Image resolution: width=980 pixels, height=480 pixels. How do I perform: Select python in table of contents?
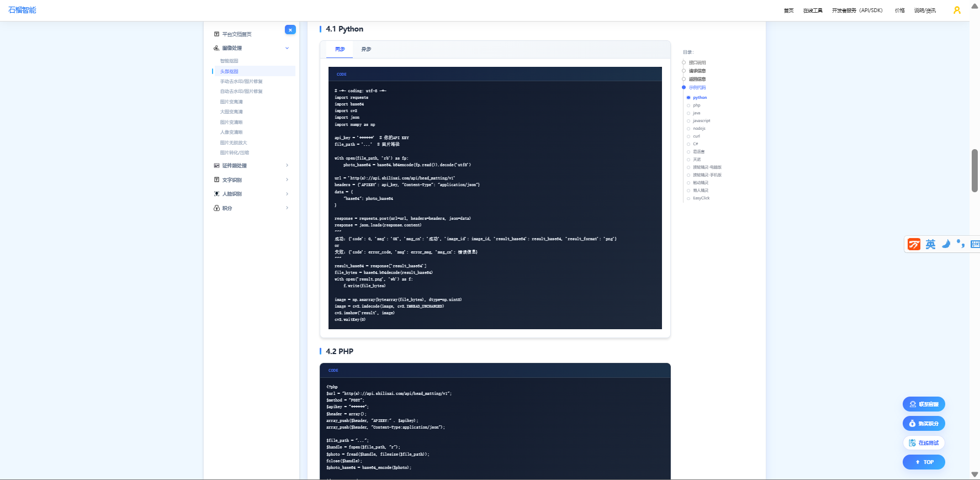(x=700, y=97)
